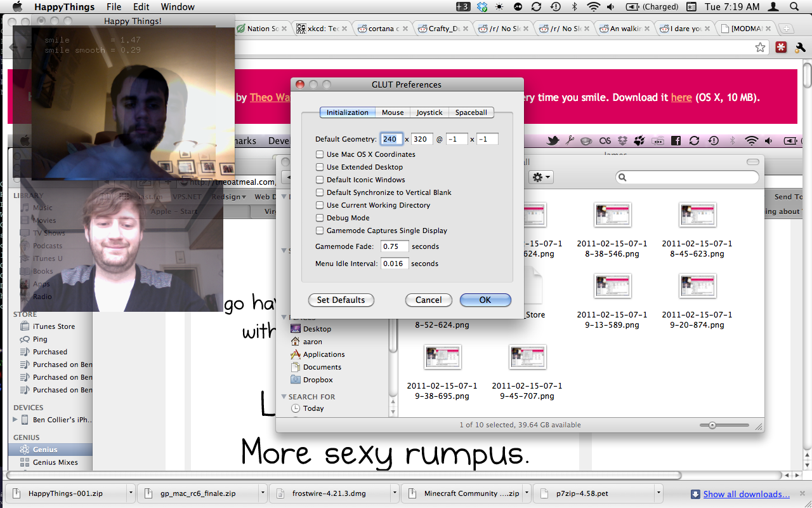812x508 pixels.
Task: Open the Finder gear action dropdown
Action: [x=541, y=178]
